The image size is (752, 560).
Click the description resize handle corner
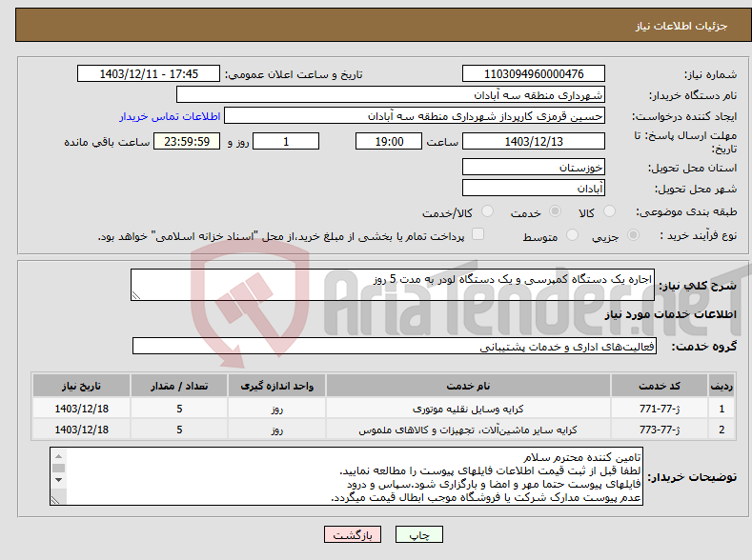click(136, 295)
